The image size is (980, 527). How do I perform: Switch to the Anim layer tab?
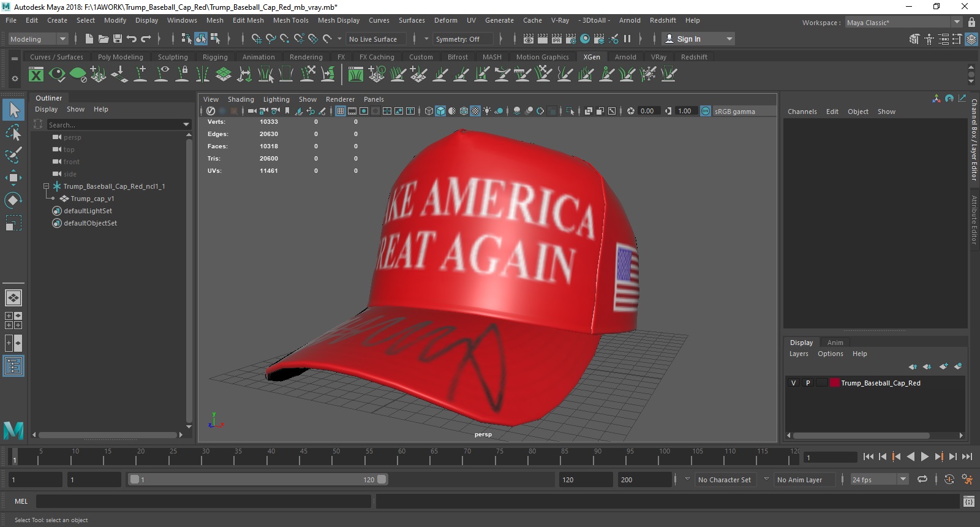(x=835, y=343)
